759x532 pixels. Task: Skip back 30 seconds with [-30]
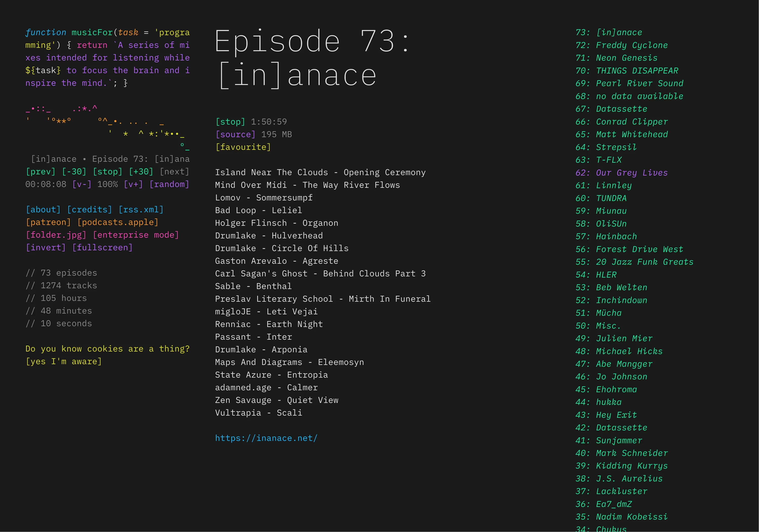point(74,172)
